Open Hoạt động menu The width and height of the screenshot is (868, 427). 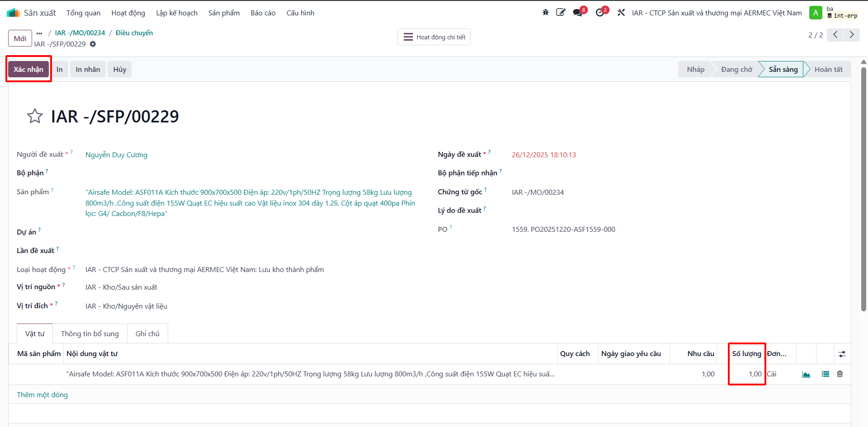point(128,13)
